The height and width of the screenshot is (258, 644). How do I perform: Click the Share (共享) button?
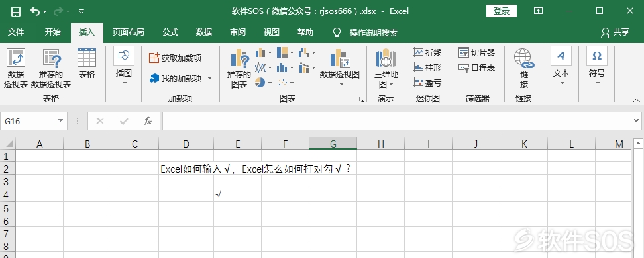tap(616, 32)
